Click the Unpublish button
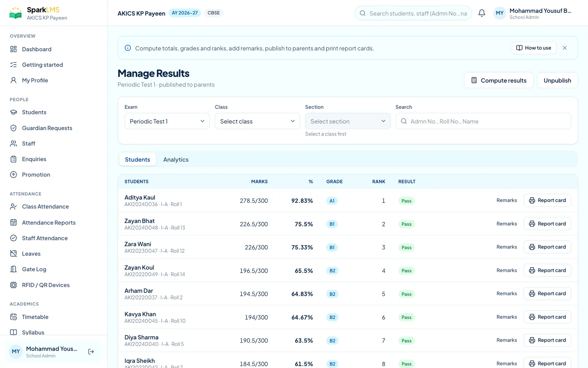The image size is (588, 368). click(557, 80)
